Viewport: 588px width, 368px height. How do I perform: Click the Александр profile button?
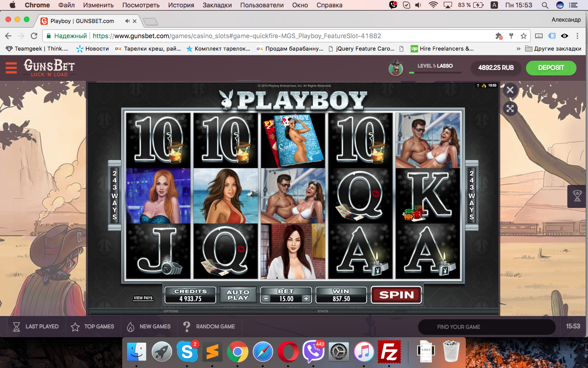click(x=566, y=19)
